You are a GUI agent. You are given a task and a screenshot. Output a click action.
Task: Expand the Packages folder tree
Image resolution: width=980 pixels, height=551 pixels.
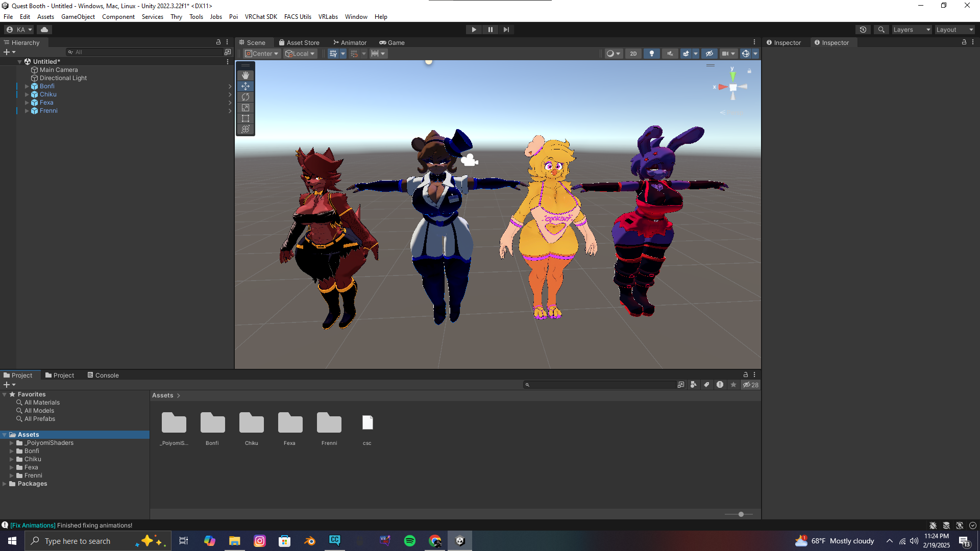(x=5, y=484)
